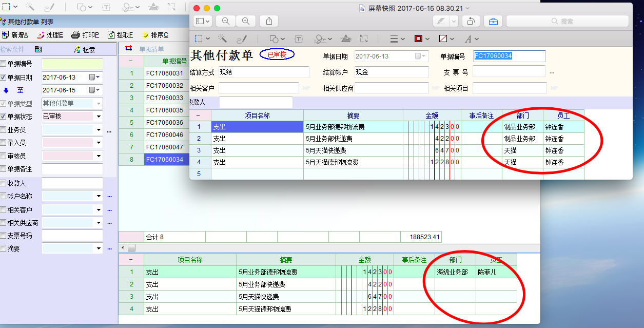
Task: Select the row FC17060035 in the list
Action: [x=164, y=110]
